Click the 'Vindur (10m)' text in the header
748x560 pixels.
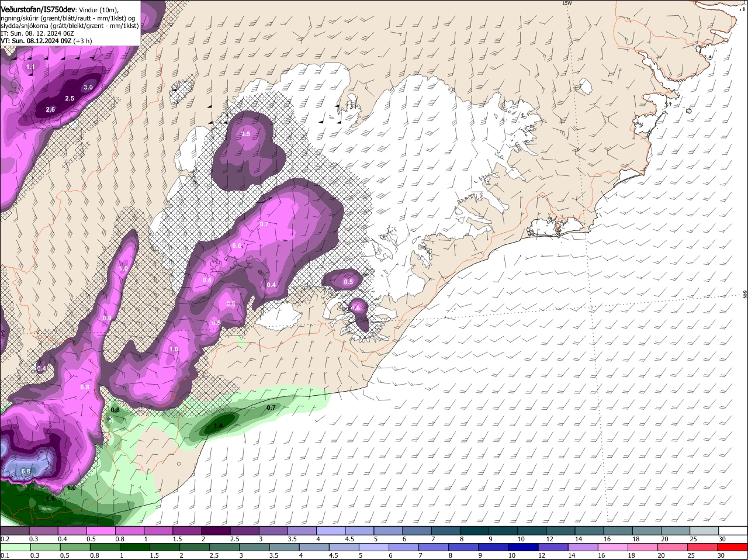98,10
